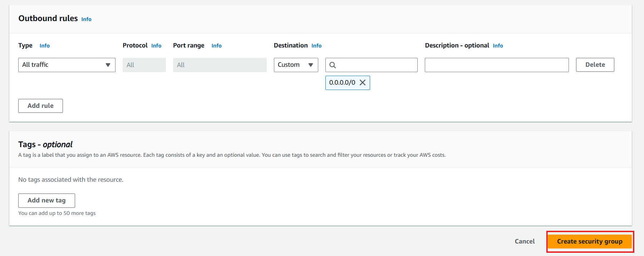Open Info link next to Port range

coord(217,46)
